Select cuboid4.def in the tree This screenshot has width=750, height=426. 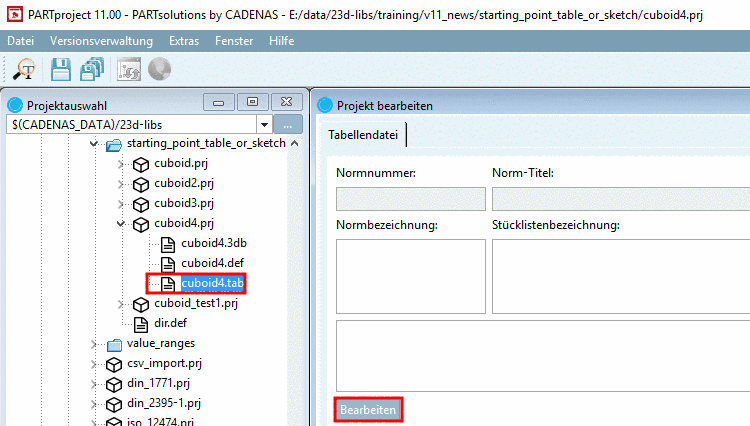[x=212, y=263]
